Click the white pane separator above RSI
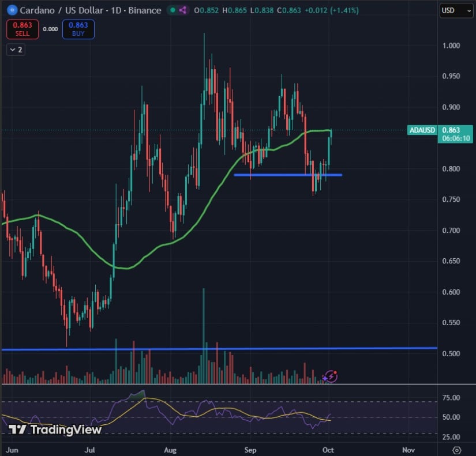This screenshot has width=476, height=456. click(x=231, y=384)
